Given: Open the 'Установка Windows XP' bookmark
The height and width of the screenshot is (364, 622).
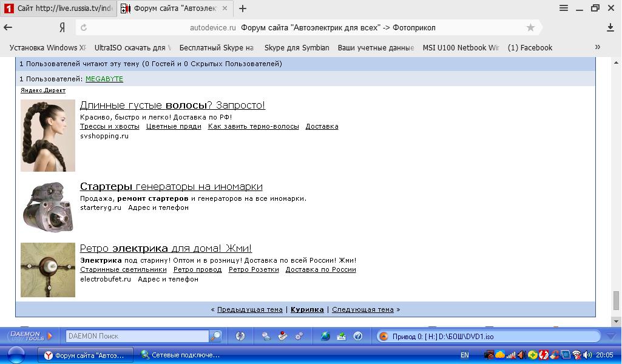Looking at the screenshot, I should coord(47,47).
